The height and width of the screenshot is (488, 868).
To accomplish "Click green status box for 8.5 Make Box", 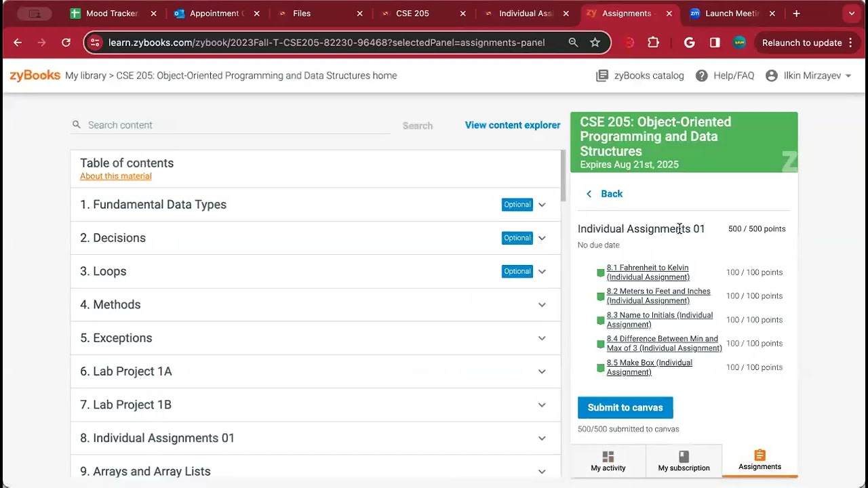I will [x=600, y=368].
